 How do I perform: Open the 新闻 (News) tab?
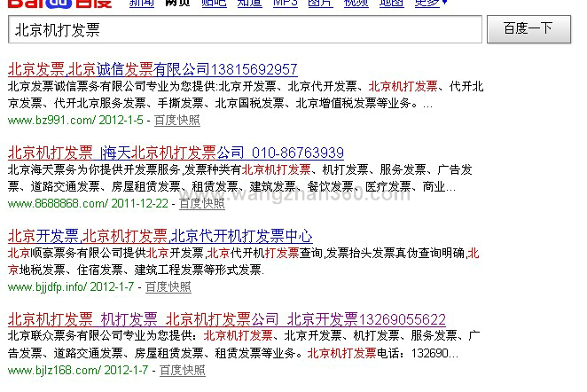click(141, 4)
